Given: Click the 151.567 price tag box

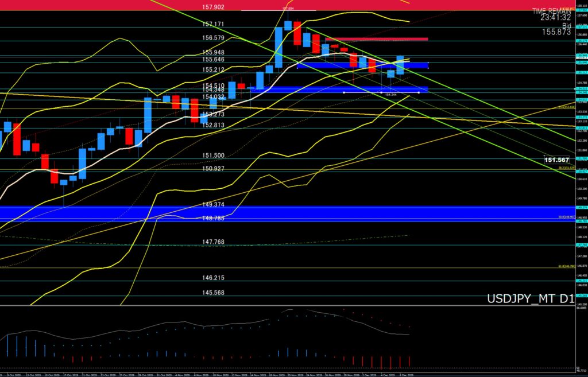Looking at the screenshot, I should pos(556,160).
